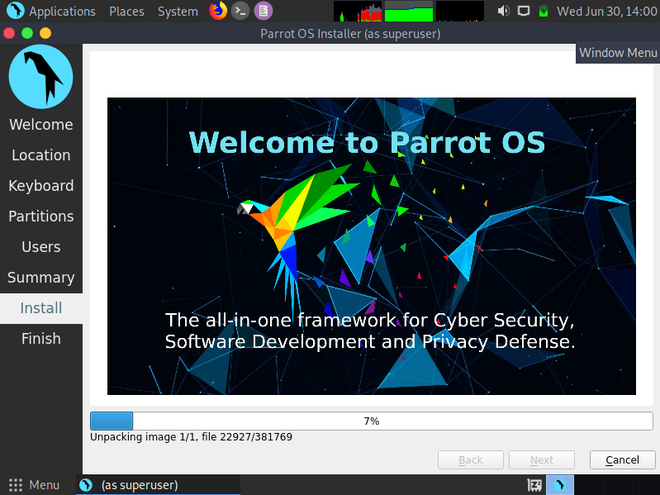
Task: Open the Places menu
Action: [x=126, y=11]
